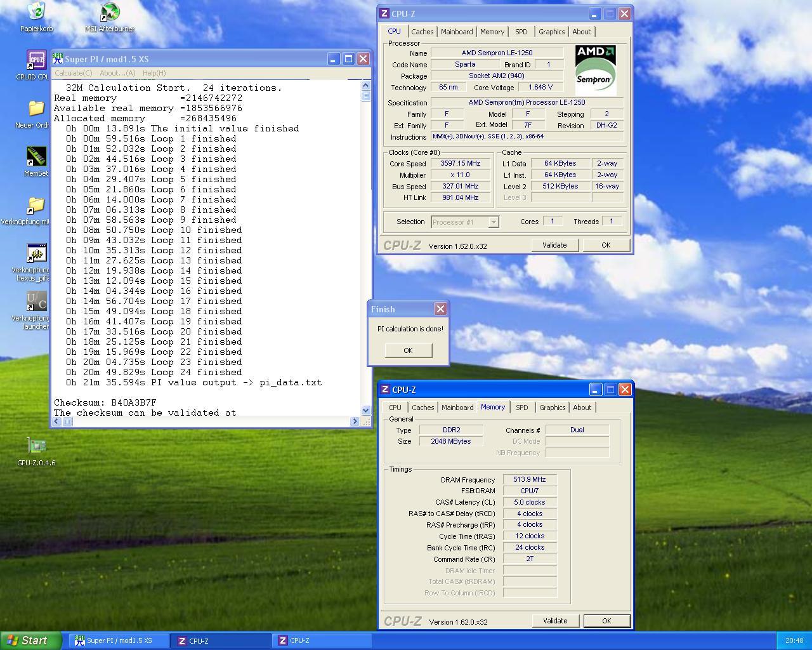Screen dimensions: 812x650
Task: Open the Calculate(C) menu in Super PI
Action: (73, 73)
